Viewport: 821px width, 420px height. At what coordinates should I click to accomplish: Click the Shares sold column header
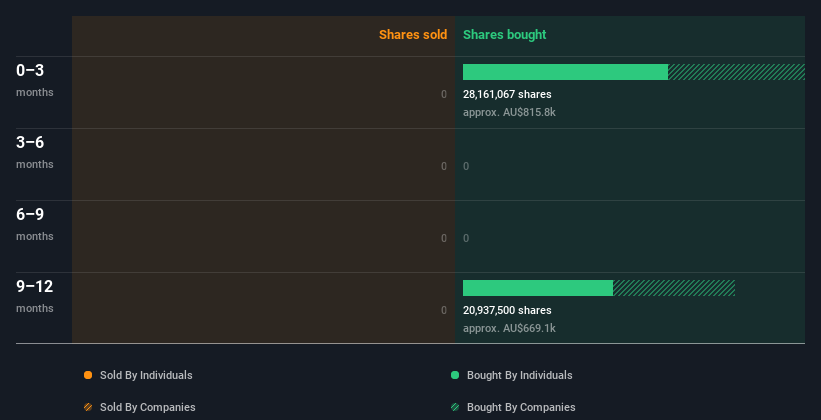click(x=413, y=35)
